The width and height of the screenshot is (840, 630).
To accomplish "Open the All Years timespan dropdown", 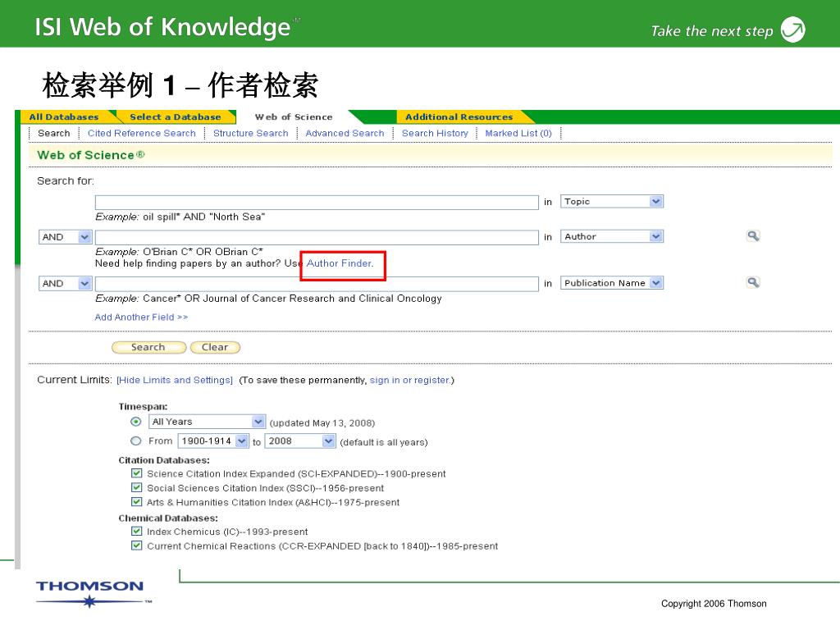I will pos(207,422).
